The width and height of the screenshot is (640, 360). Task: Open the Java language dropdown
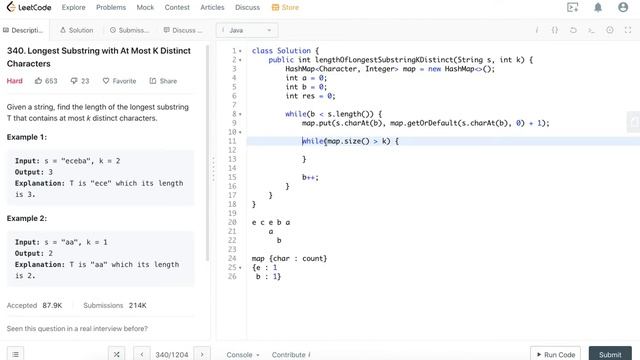(x=247, y=30)
